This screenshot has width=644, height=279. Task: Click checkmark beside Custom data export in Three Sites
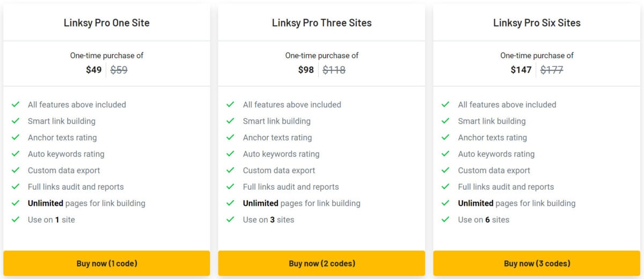pos(231,170)
